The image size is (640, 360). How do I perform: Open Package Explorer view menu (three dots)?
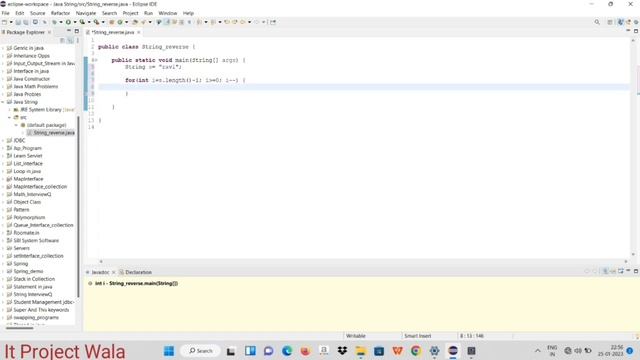tap(78, 40)
